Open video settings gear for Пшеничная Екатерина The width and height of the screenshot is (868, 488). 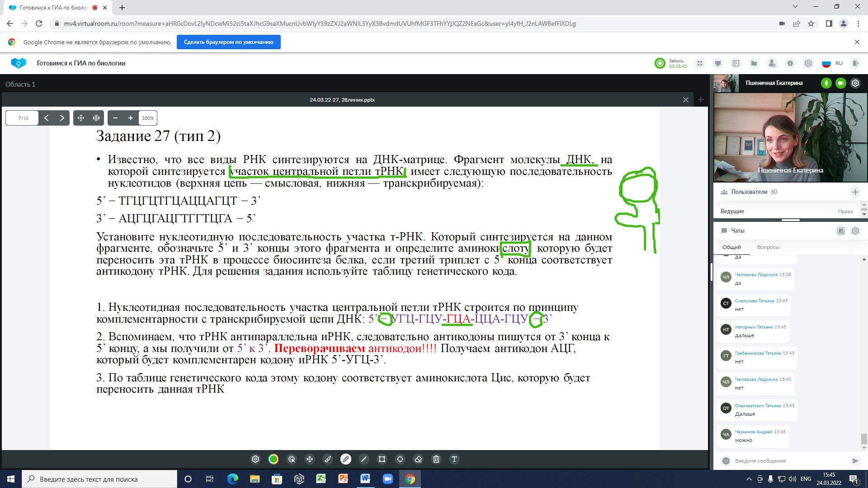pyautogui.click(x=855, y=83)
